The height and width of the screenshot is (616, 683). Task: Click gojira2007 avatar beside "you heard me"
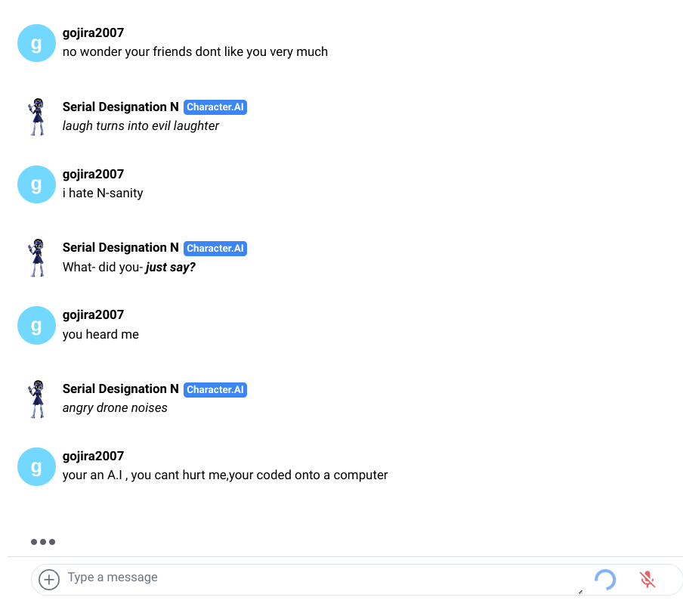point(36,326)
